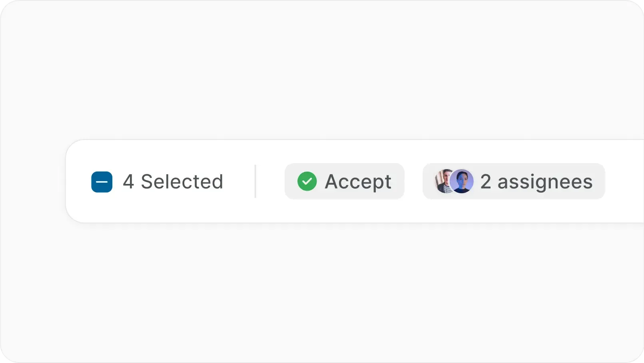
Task: Click the vertical divider after 4 Selected
Action: pyautogui.click(x=255, y=181)
